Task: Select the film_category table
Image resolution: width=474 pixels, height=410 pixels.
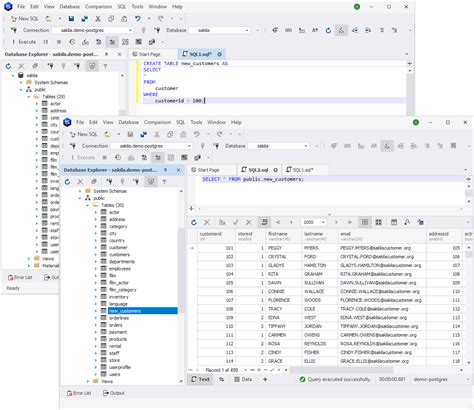Action: [x=123, y=290]
